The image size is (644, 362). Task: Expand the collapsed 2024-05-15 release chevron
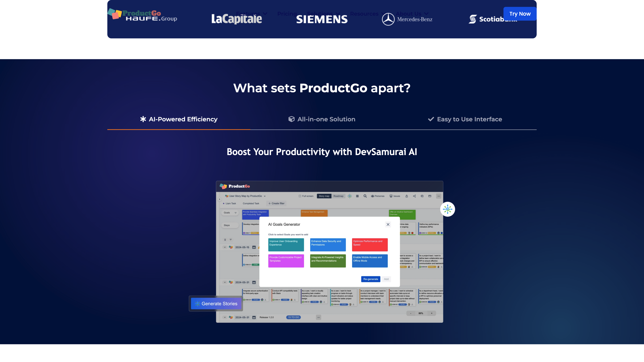(x=225, y=247)
